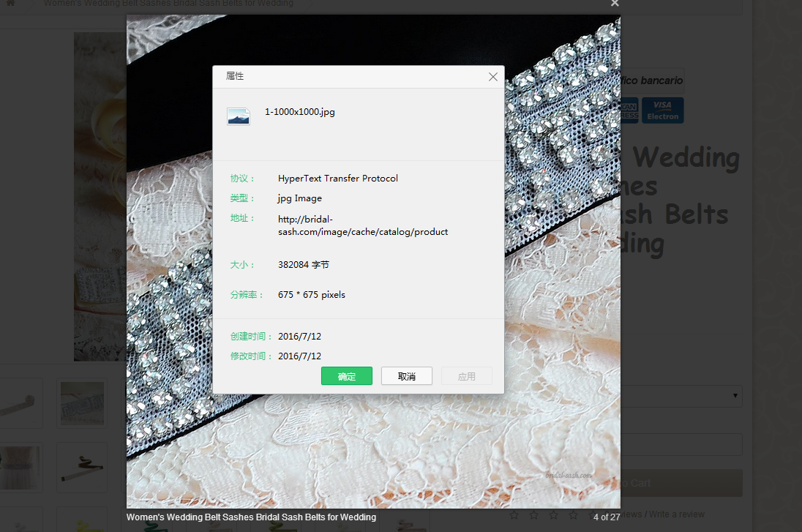
Task: Open the rolled beige sash thumbnail
Action: pyautogui.click(x=20, y=403)
